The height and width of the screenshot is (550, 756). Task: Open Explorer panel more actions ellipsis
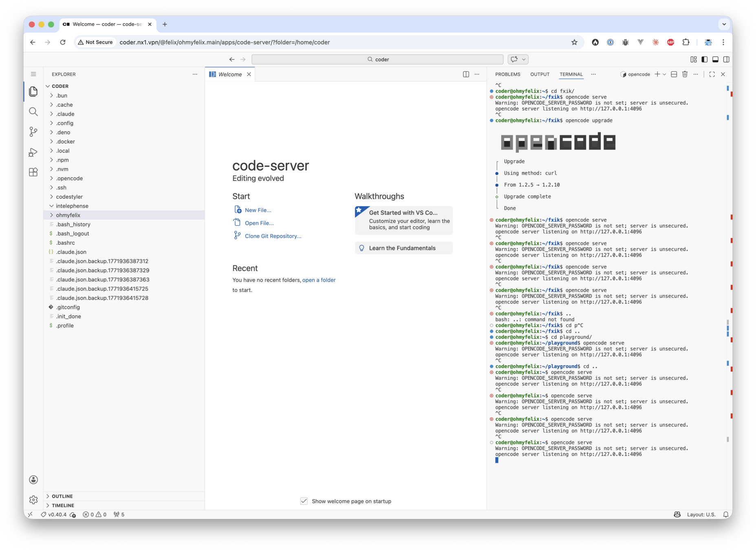tap(195, 74)
